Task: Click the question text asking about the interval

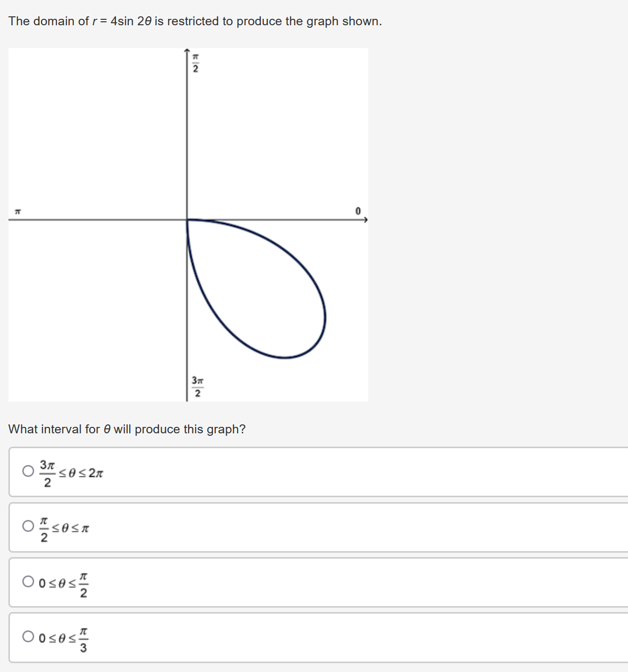Action: click(x=126, y=429)
